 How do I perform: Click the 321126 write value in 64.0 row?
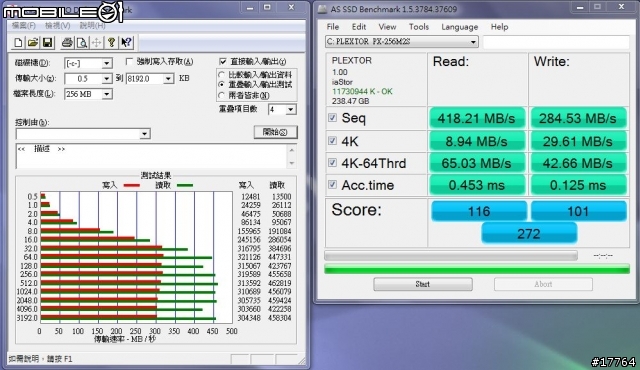click(249, 257)
